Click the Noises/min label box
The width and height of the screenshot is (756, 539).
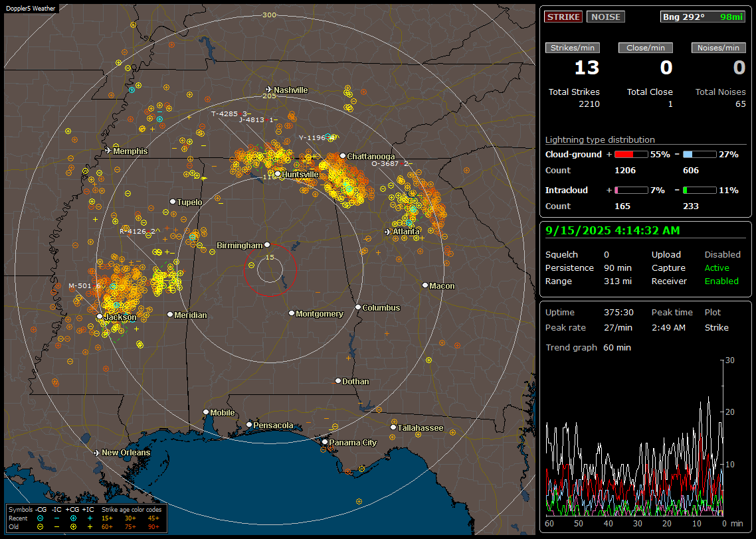718,48
